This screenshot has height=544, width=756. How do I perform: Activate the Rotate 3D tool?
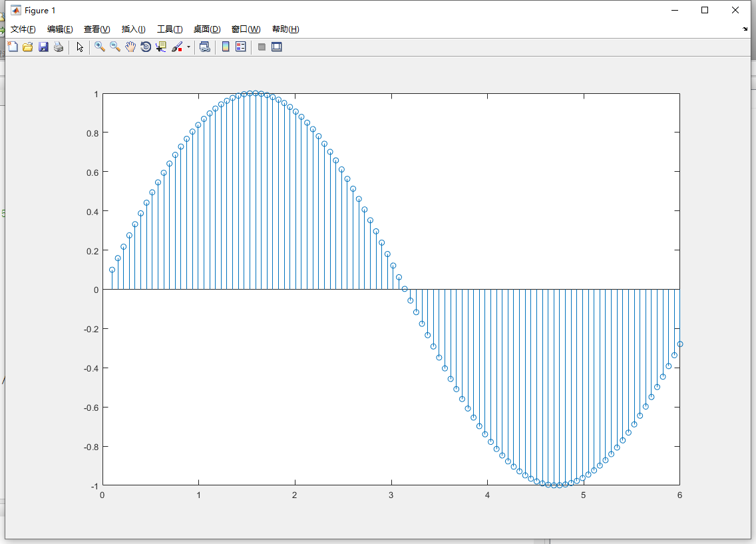point(146,47)
